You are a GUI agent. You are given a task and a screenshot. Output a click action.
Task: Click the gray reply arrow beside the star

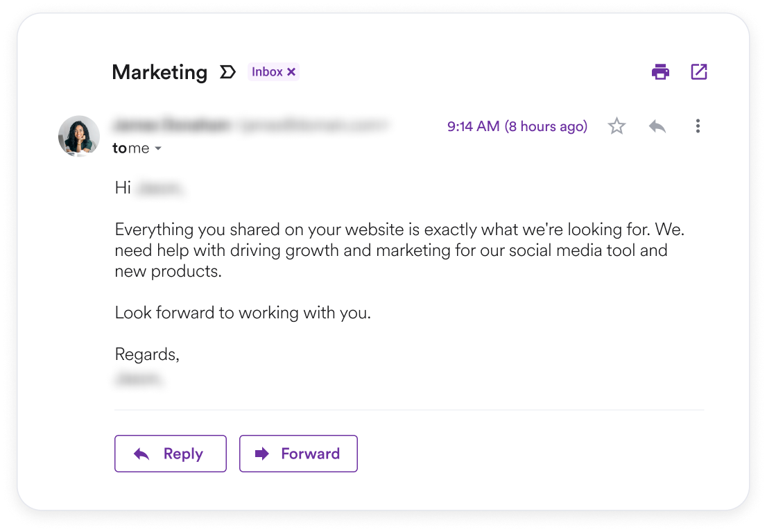click(x=657, y=126)
